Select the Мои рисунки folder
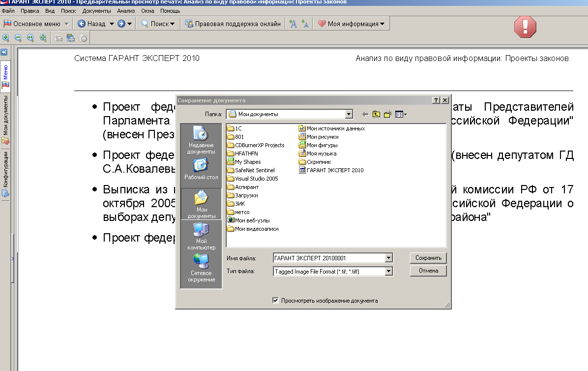Viewport: 588px width, 371px height. coord(319,137)
